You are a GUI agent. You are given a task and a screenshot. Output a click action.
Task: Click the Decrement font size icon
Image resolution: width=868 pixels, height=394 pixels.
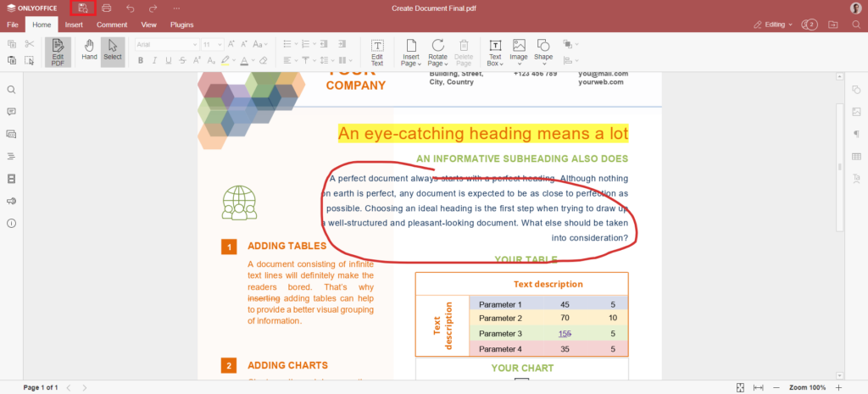click(x=244, y=44)
